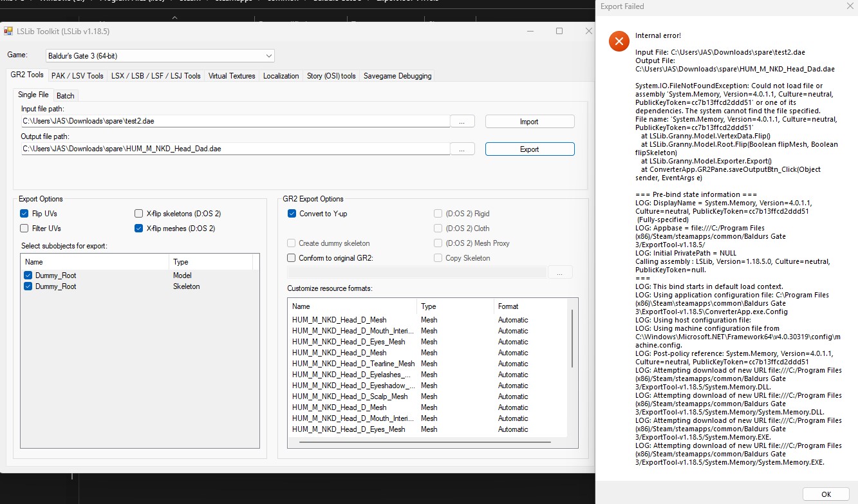The height and width of the screenshot is (504, 858).
Task: Click the horizontal scrollbar below the resource list
Action: [x=425, y=442]
